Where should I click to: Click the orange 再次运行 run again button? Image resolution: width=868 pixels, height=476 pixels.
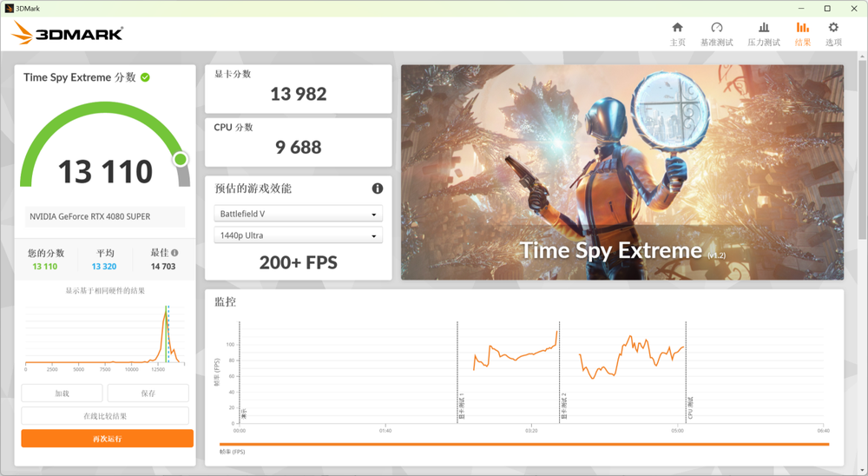coord(108,439)
